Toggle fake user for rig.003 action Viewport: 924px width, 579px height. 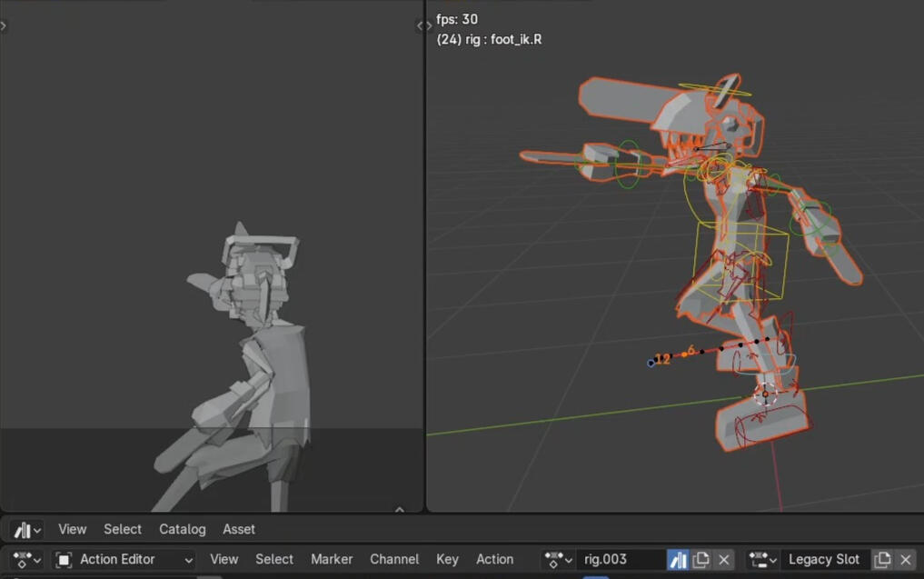click(678, 559)
